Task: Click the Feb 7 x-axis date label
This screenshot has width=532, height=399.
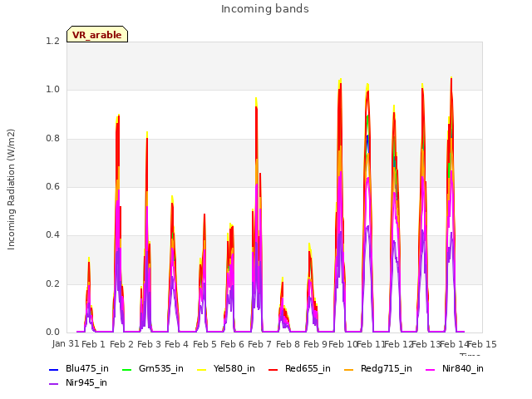Action: (259, 344)
